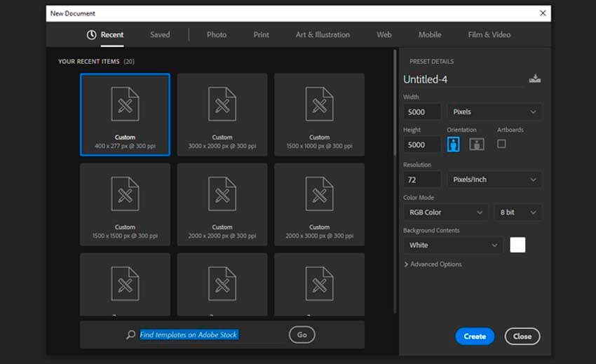Select landscape orientation icon

coord(477,144)
